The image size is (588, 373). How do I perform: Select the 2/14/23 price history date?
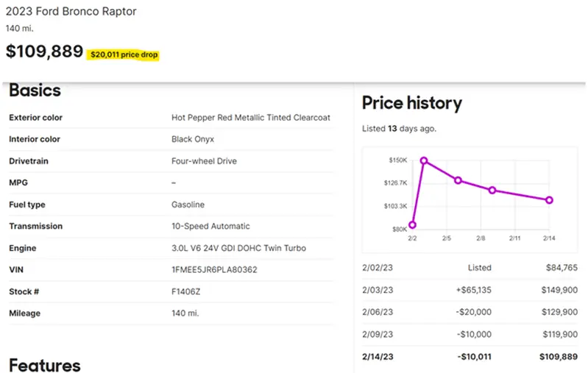[x=378, y=356]
